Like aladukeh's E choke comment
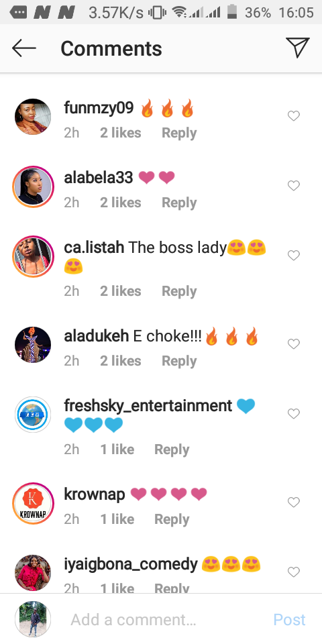The image size is (322, 644). click(293, 344)
